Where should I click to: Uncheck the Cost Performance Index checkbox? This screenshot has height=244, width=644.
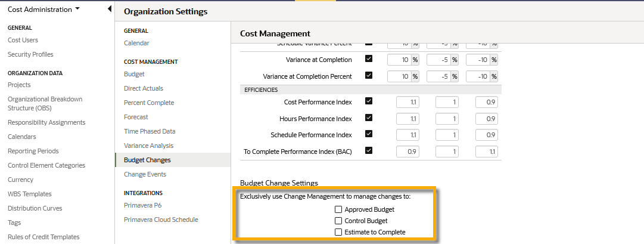point(368,102)
